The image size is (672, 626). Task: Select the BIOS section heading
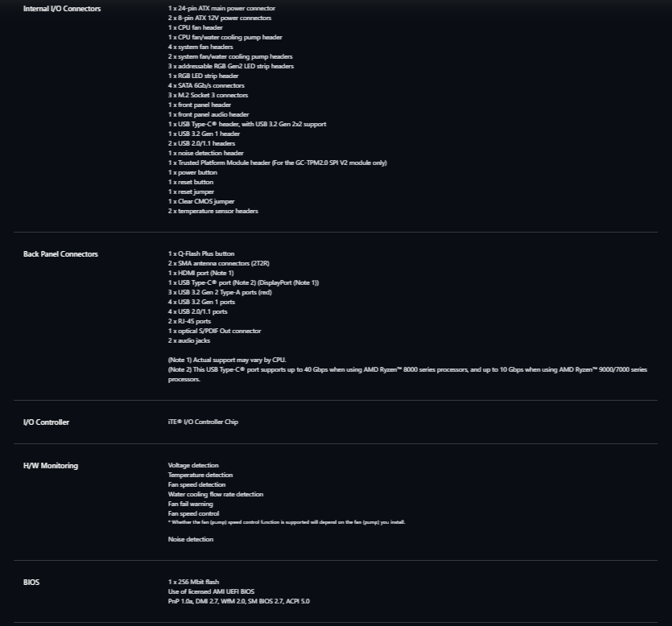(x=31, y=583)
